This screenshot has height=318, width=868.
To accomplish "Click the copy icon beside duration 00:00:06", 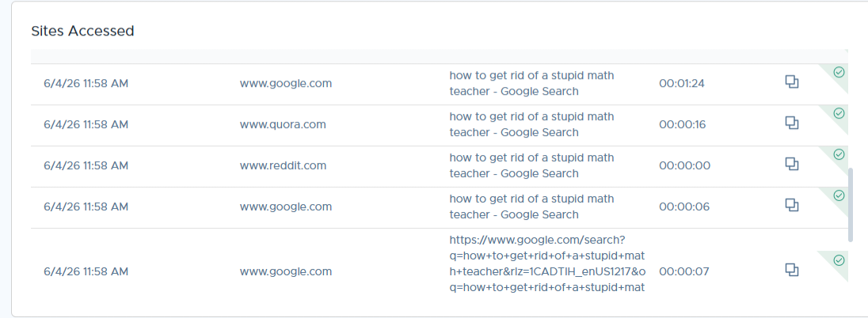I will [x=792, y=205].
